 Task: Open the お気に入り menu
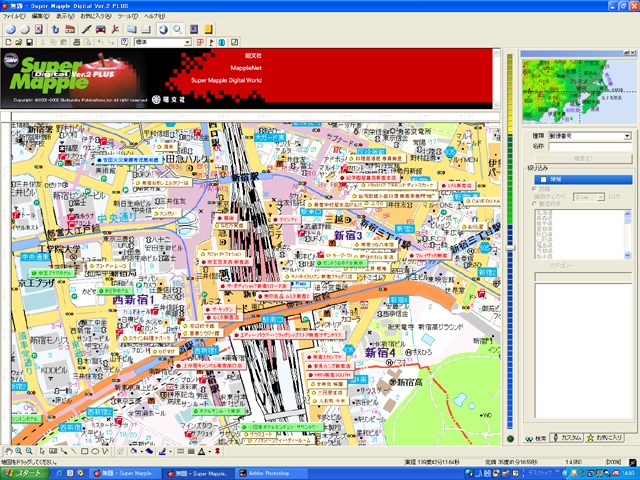[96, 16]
